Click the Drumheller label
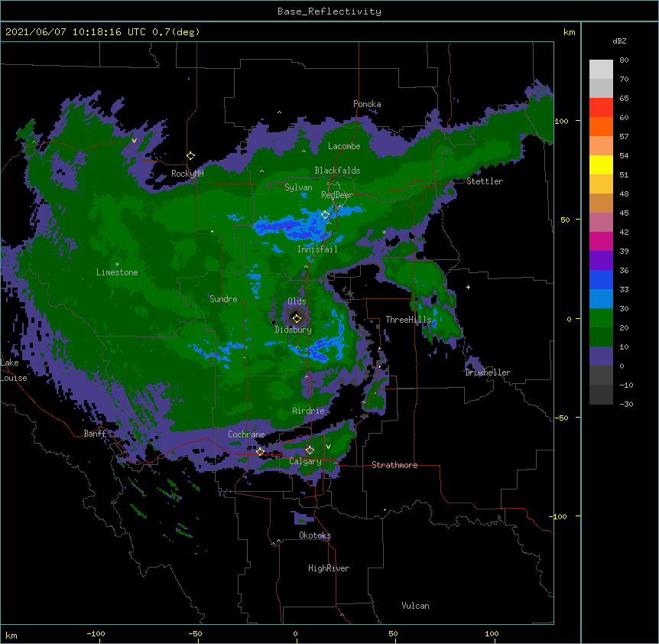The height and width of the screenshot is (644, 659). 488,372
